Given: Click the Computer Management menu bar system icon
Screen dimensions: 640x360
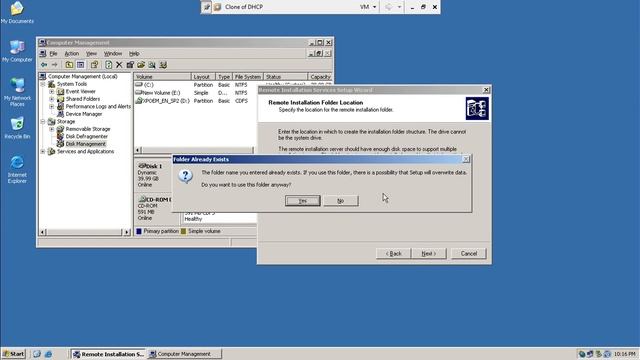Looking at the screenshot, I should tap(43, 53).
